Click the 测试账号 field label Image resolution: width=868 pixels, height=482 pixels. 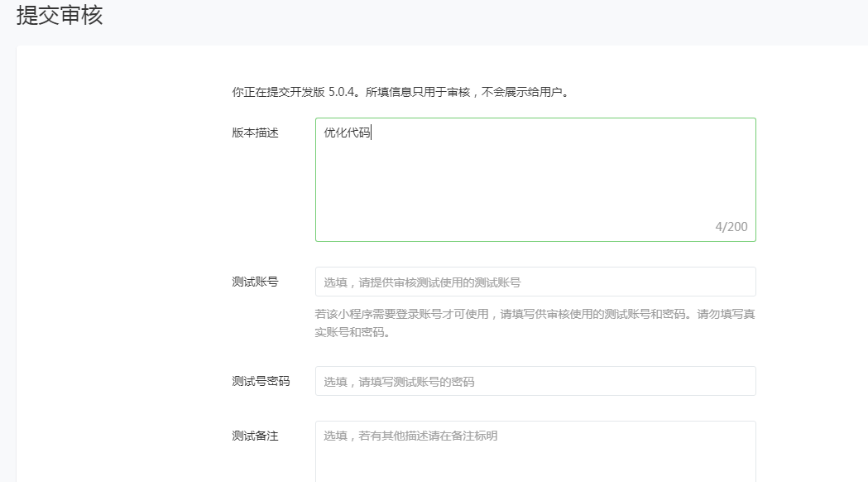point(255,282)
